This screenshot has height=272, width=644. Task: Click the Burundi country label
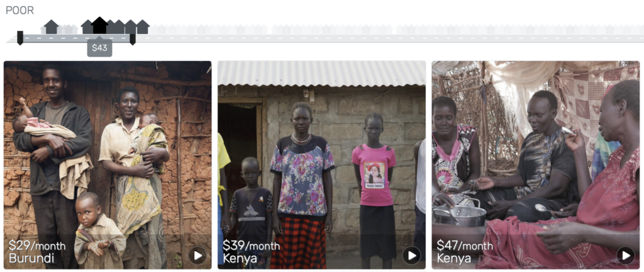point(31,258)
